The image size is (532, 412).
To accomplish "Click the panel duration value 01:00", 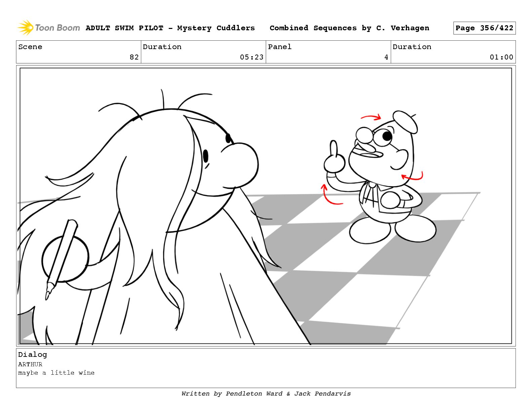I will click(x=501, y=57).
